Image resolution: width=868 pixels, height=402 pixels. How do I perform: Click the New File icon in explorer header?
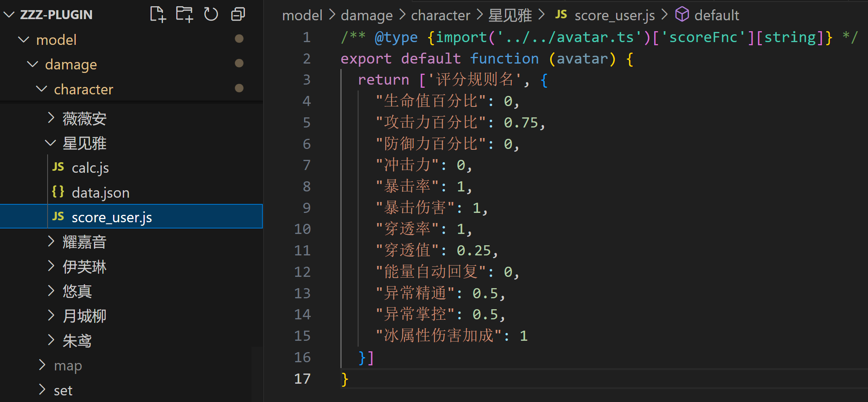click(x=158, y=14)
